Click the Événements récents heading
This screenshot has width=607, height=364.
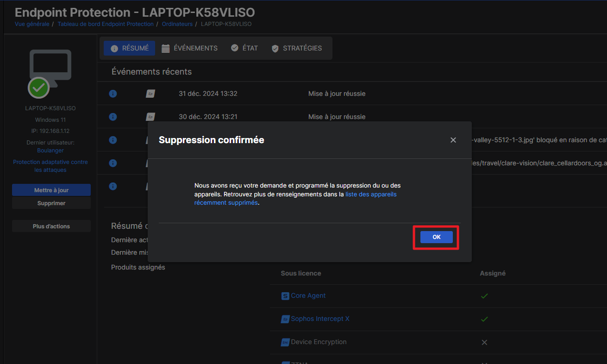(151, 72)
